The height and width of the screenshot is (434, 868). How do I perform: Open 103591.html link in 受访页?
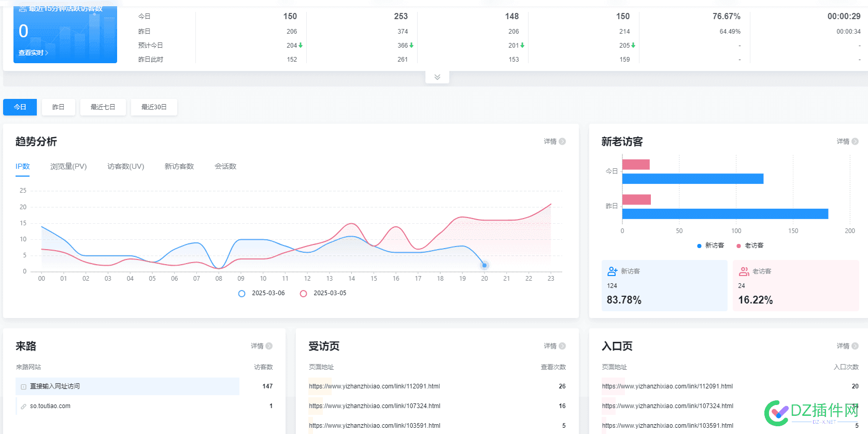[x=375, y=426]
